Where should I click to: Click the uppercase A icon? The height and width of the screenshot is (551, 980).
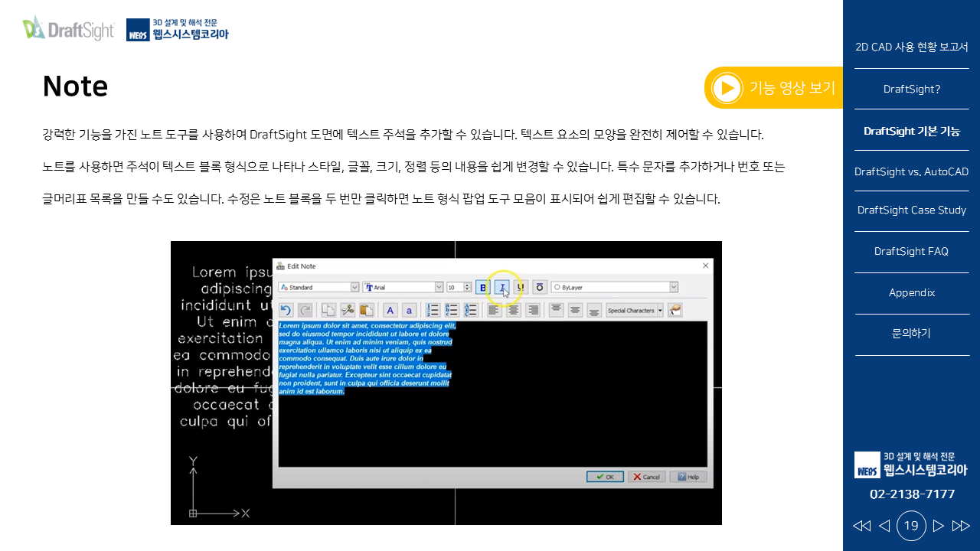390,310
